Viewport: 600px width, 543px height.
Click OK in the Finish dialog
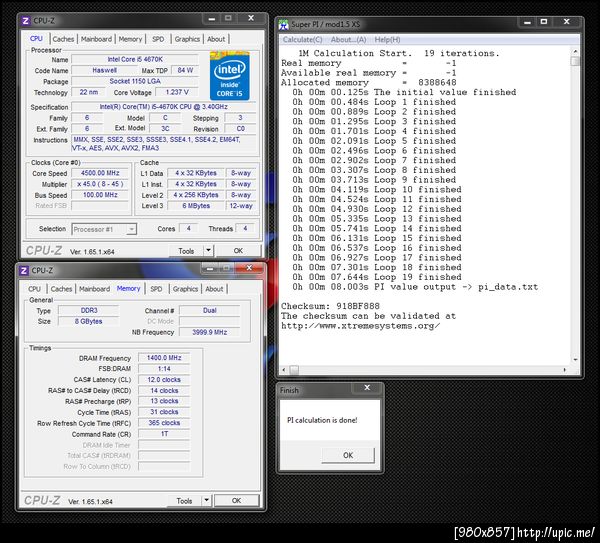pos(348,455)
